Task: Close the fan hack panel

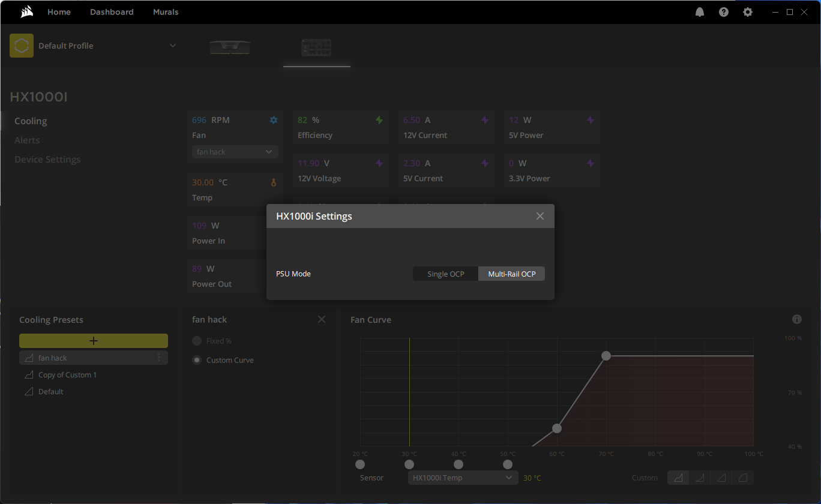Action: [322, 319]
